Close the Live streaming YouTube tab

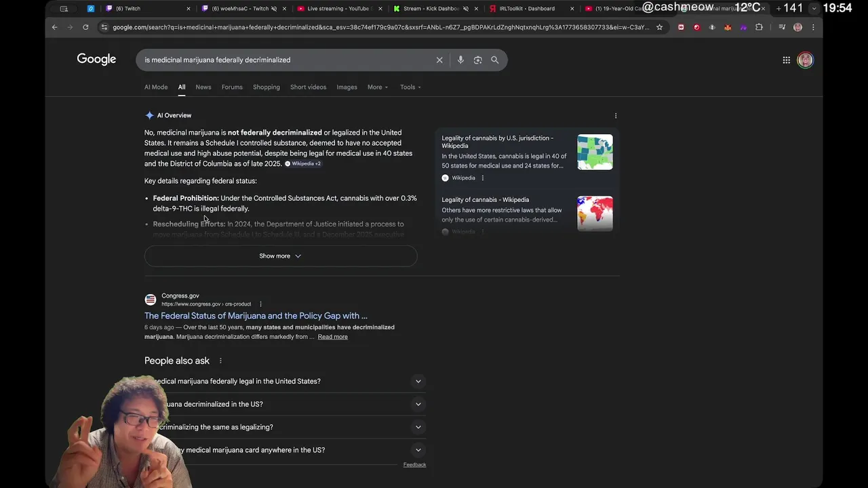pos(380,9)
